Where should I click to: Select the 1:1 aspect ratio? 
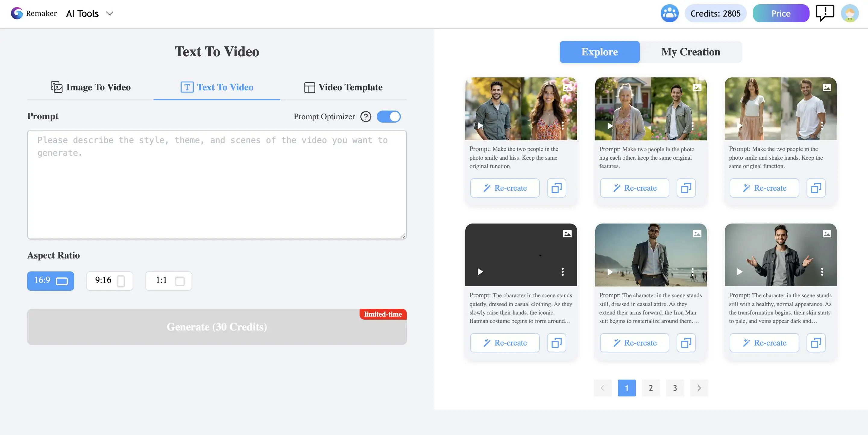(168, 281)
